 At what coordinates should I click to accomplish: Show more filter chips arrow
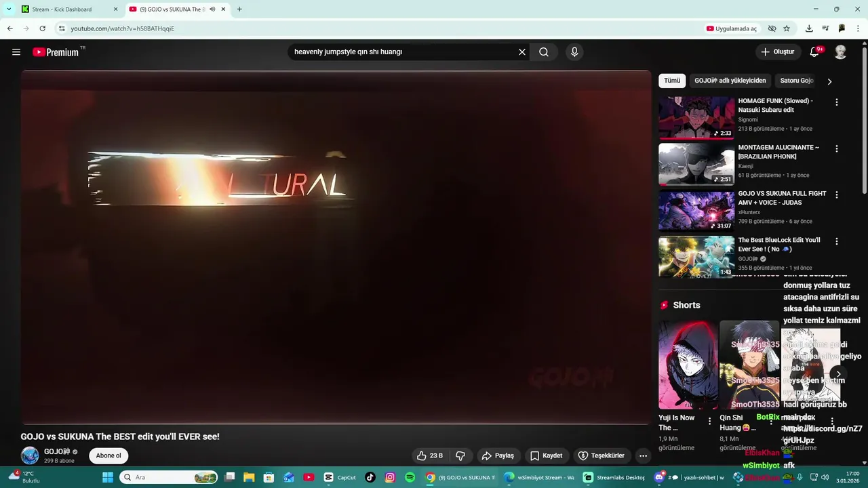pos(829,81)
